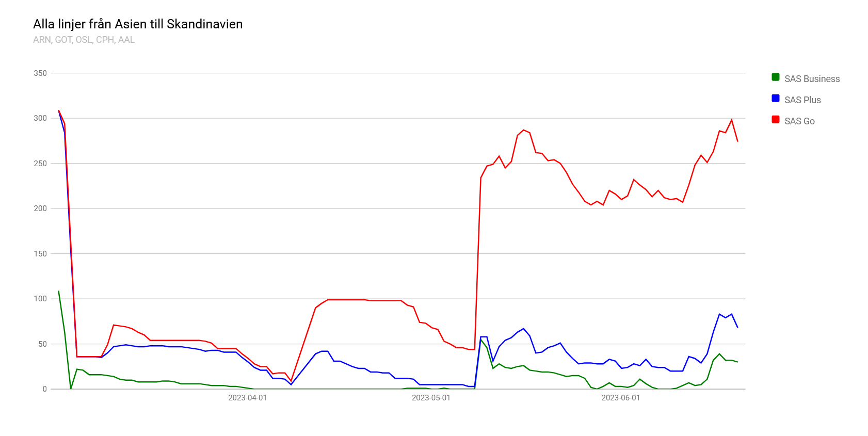Click the 200 y-axis label
The image size is (868, 436).
coord(40,208)
